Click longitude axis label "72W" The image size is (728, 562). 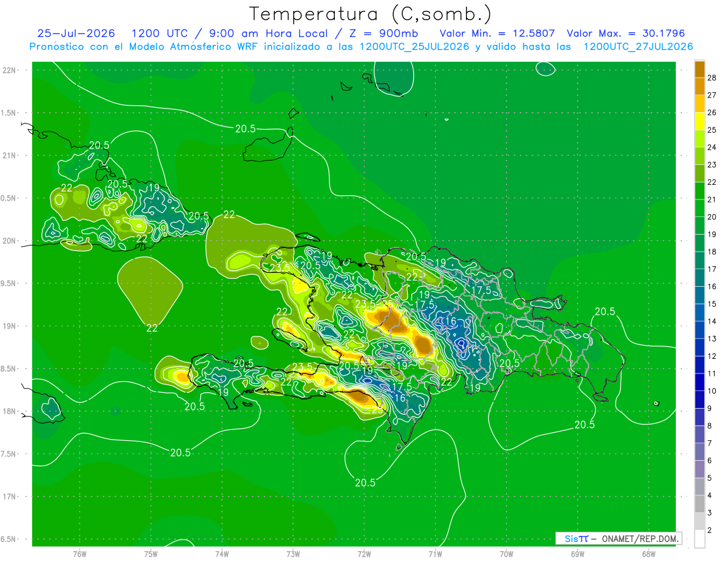[364, 554]
